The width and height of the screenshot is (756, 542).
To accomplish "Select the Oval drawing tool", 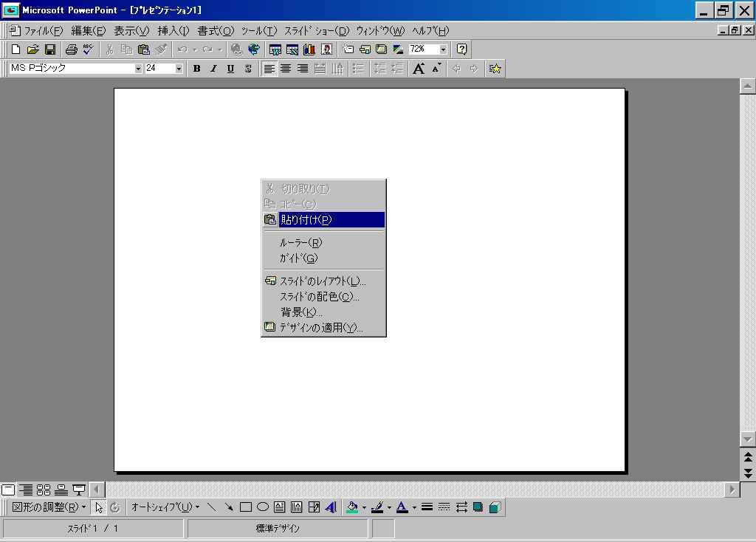I will click(262, 507).
